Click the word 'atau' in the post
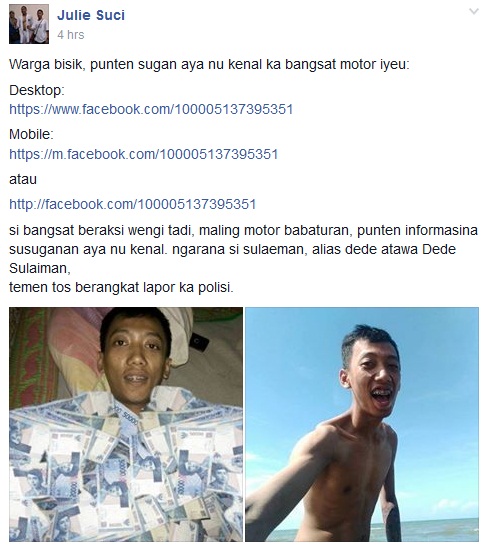488x548 pixels. tap(23, 179)
